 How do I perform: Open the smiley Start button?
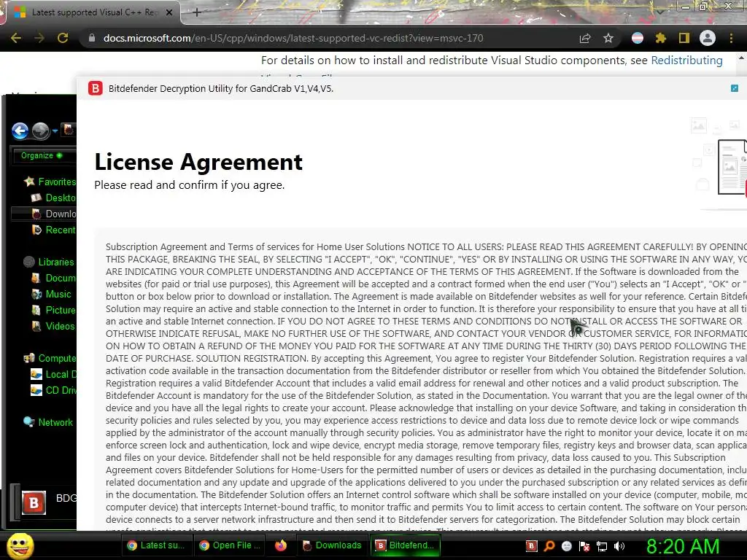pyautogui.click(x=20, y=545)
